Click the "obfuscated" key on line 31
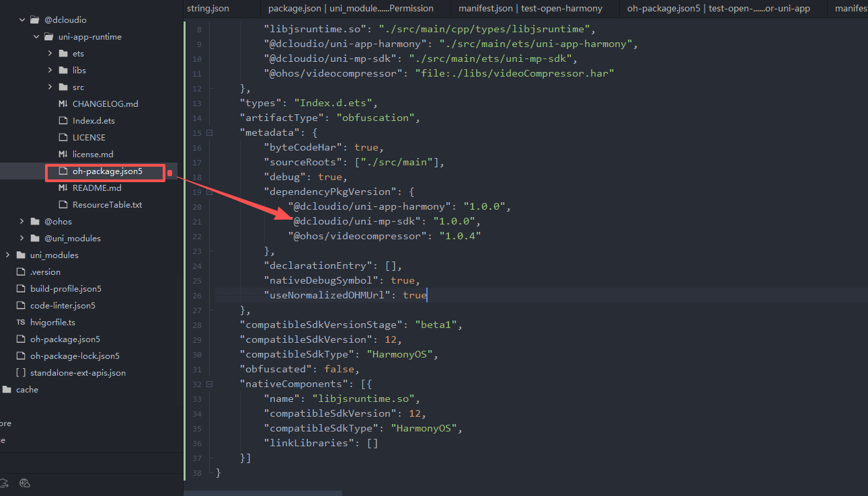868x496 pixels. click(x=277, y=369)
